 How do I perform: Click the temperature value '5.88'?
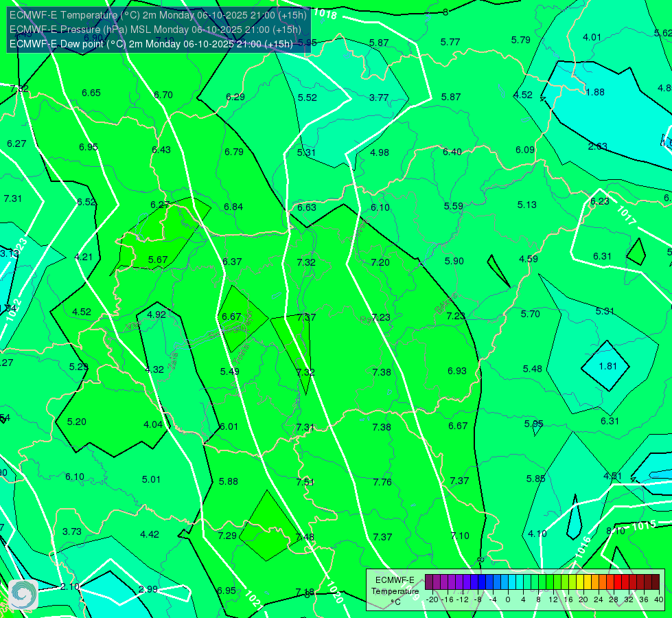(x=229, y=481)
